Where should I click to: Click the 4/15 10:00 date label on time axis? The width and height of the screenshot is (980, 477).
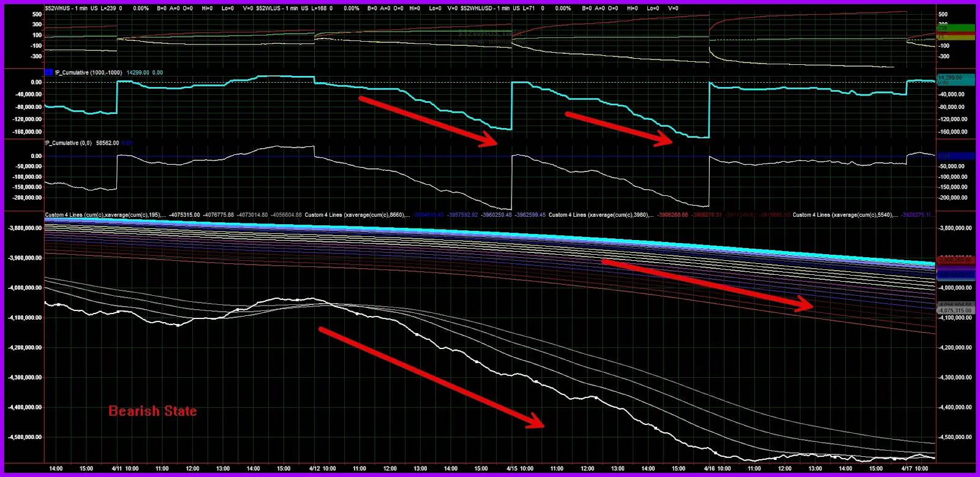pos(519,468)
